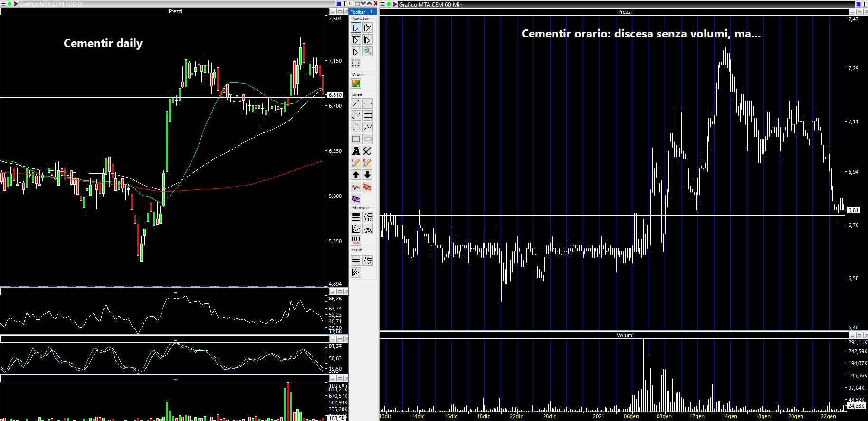Select Fibonacci horizontal retracement lines

point(356,217)
